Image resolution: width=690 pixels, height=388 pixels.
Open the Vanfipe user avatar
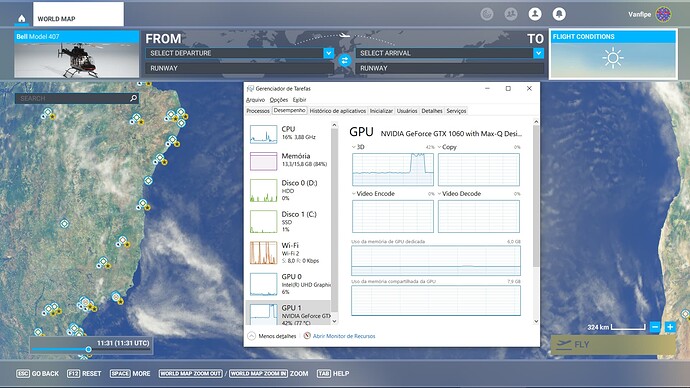pos(664,14)
